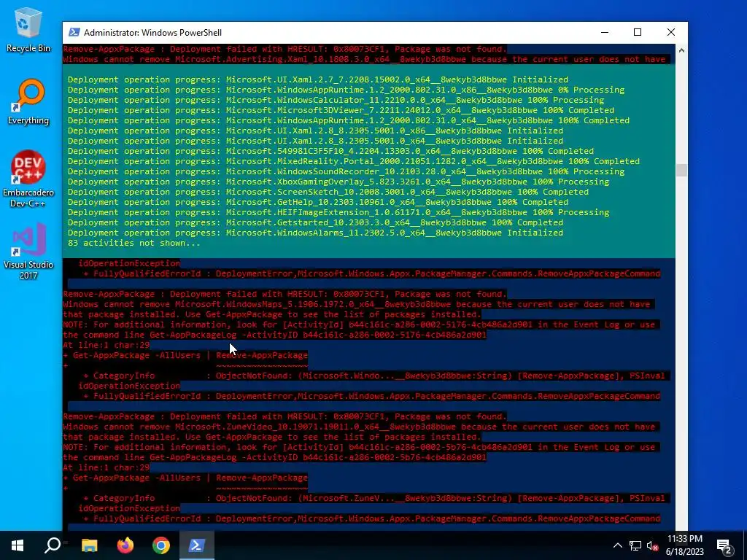
Task: Click the GetHelp progress line
Action: tap(318, 203)
